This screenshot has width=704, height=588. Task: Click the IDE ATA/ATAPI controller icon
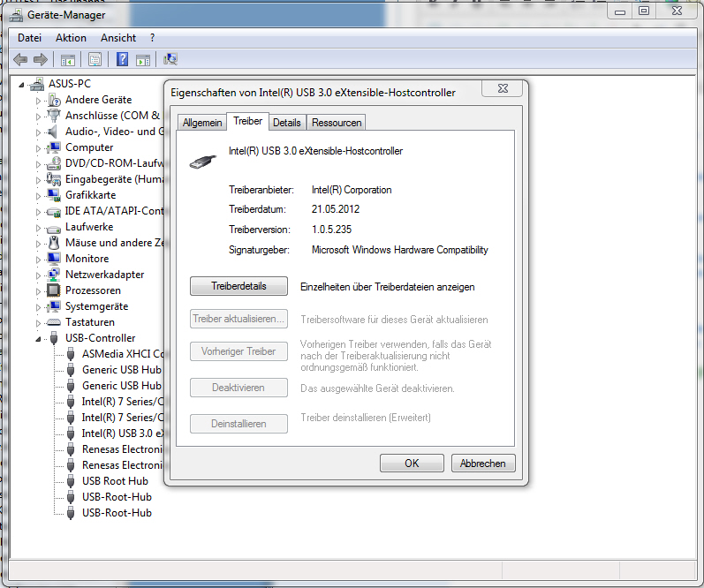pos(54,211)
